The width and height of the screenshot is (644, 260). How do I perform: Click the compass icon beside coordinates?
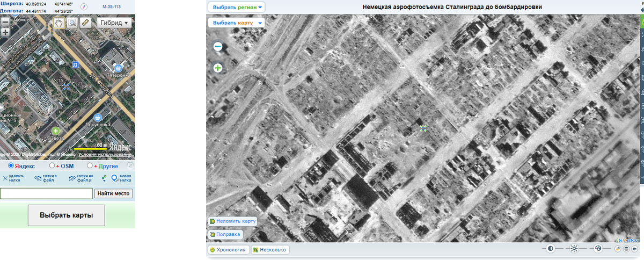(x=83, y=6)
